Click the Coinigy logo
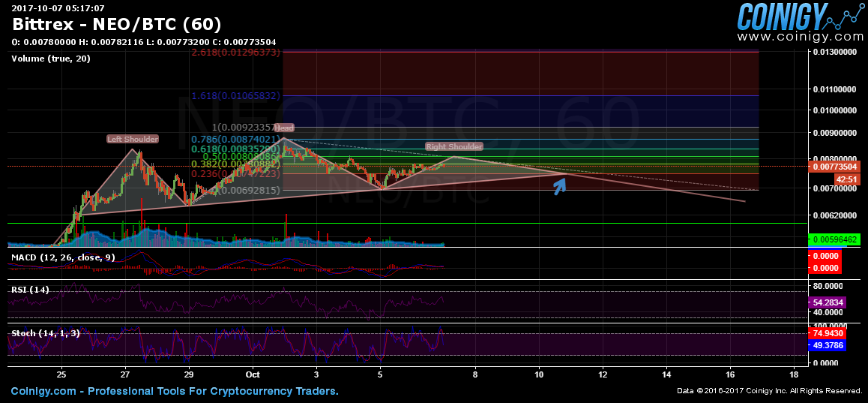The image size is (868, 403). 799,16
